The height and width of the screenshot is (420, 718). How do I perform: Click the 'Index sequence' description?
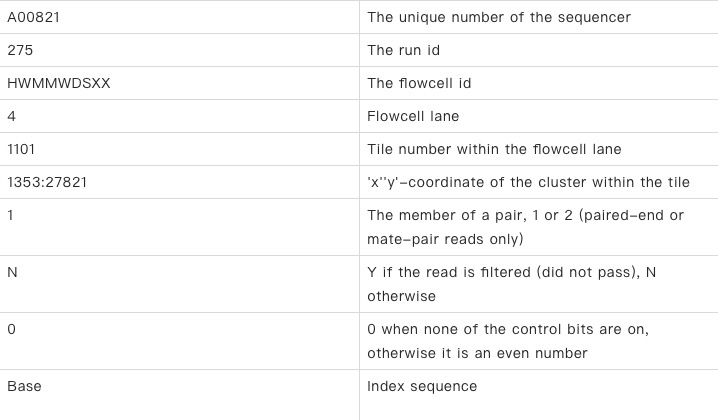tap(422, 386)
